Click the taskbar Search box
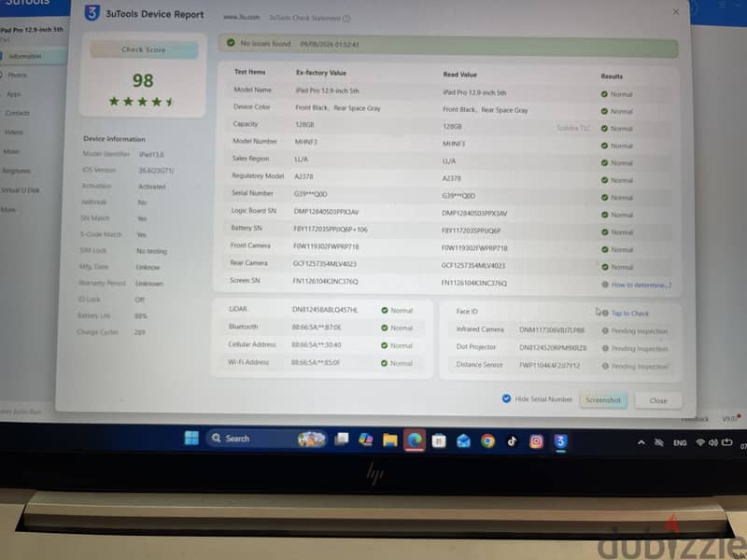The width and height of the screenshot is (747, 560). click(267, 439)
